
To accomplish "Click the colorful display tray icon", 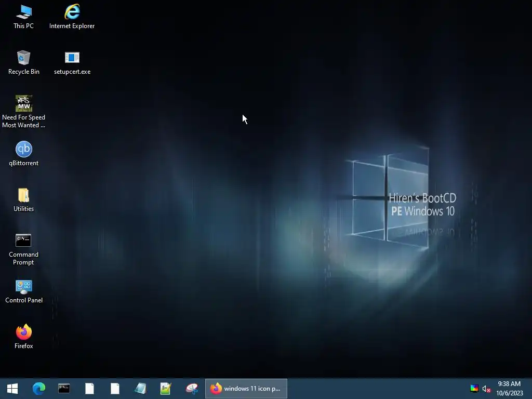I will pyautogui.click(x=474, y=389).
